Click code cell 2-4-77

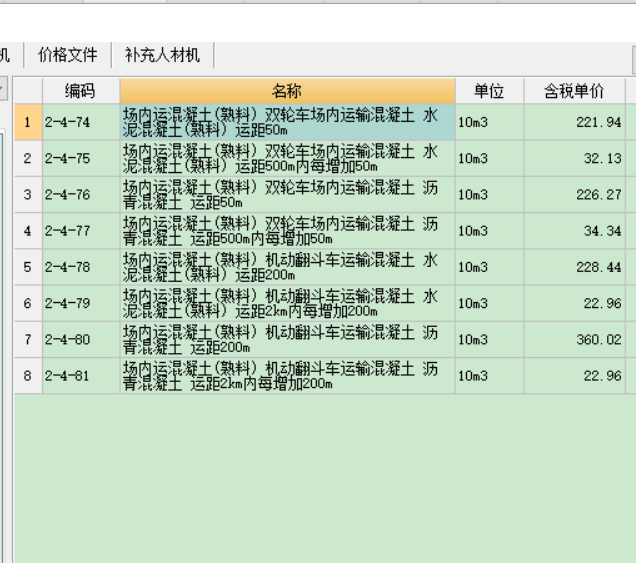point(81,231)
